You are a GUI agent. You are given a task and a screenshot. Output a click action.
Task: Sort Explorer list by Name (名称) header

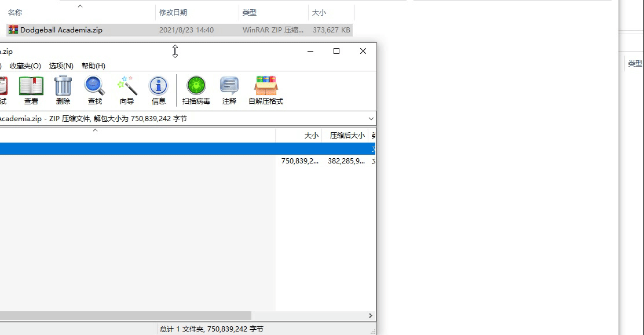click(x=15, y=13)
